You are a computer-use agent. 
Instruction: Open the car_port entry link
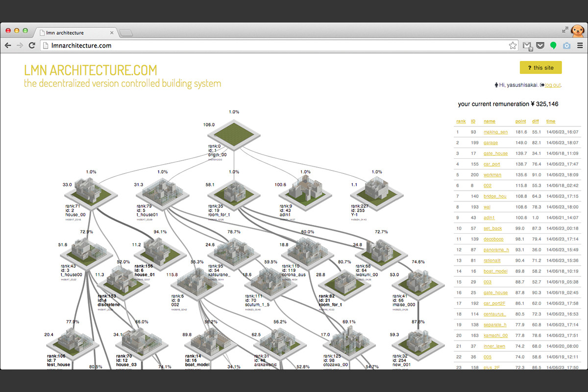pyautogui.click(x=492, y=164)
